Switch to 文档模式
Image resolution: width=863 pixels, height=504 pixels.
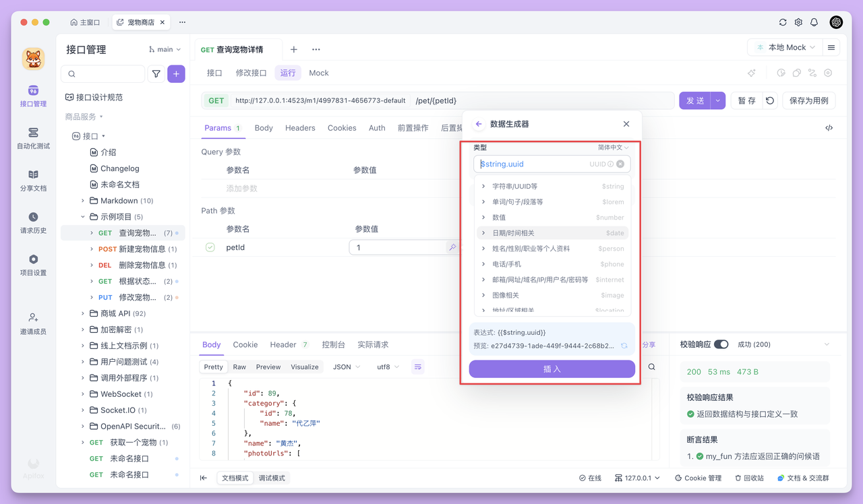(x=236, y=478)
